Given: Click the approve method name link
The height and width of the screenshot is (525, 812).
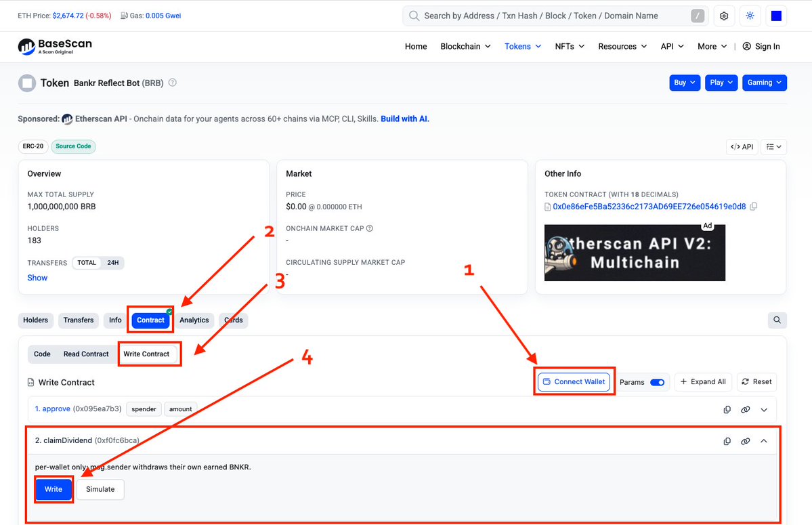Looking at the screenshot, I should (x=52, y=409).
